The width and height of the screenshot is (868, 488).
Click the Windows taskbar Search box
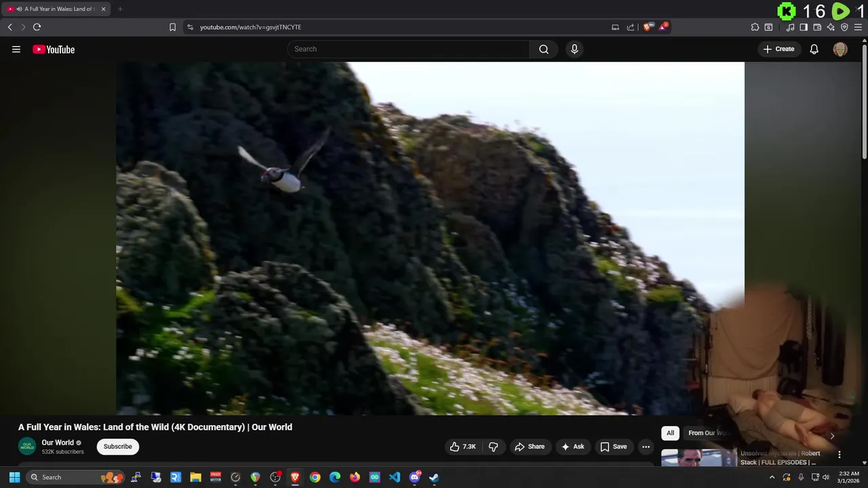coord(76,477)
